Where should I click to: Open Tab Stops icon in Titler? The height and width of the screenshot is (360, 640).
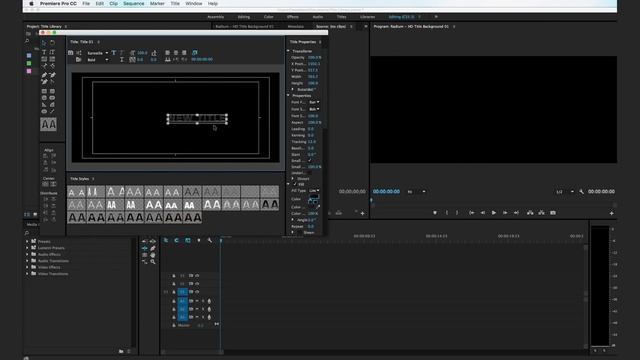click(x=168, y=60)
